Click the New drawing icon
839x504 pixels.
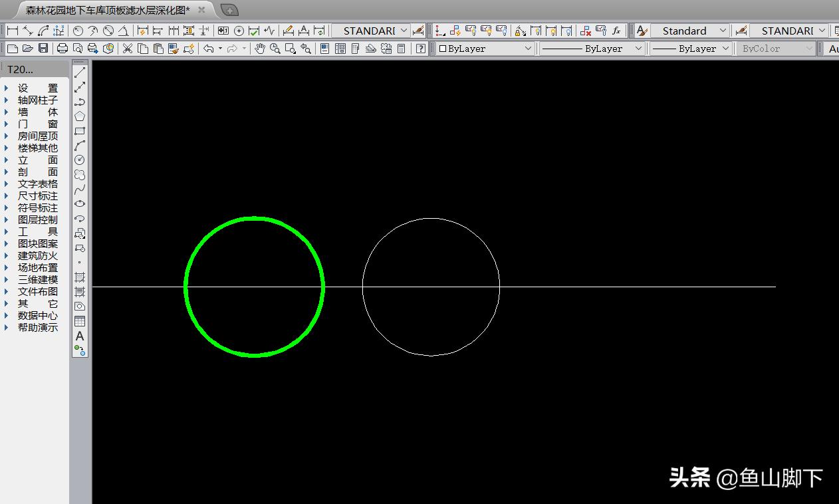tap(12, 49)
